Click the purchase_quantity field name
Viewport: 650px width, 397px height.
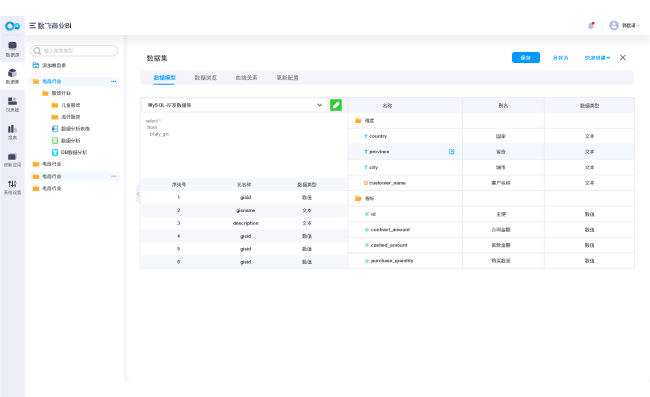point(392,261)
